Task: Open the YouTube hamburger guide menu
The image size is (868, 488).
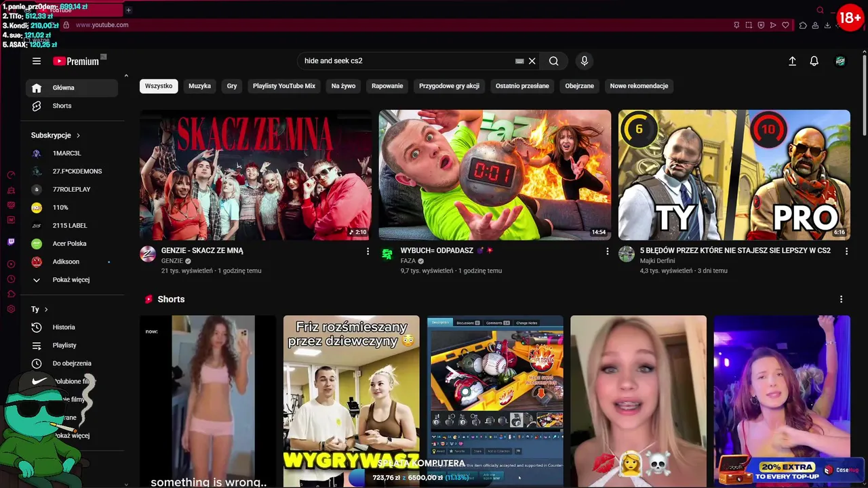Action: 37,61
